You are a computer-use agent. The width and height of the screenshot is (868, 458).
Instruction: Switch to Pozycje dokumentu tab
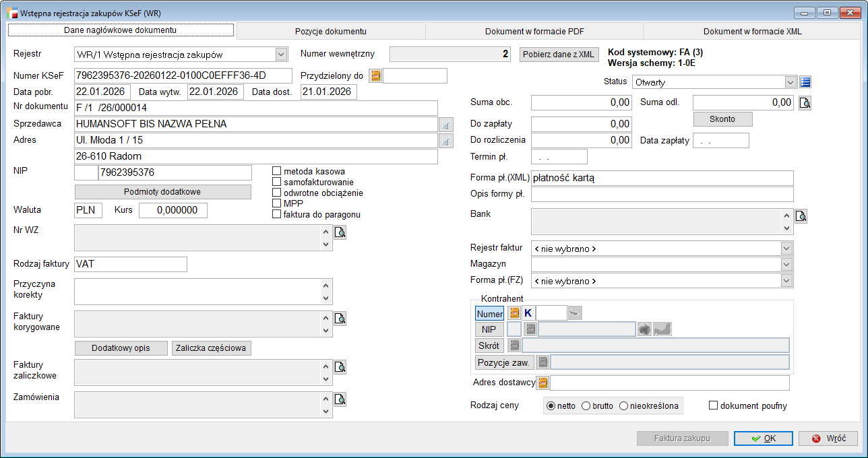pyautogui.click(x=330, y=31)
